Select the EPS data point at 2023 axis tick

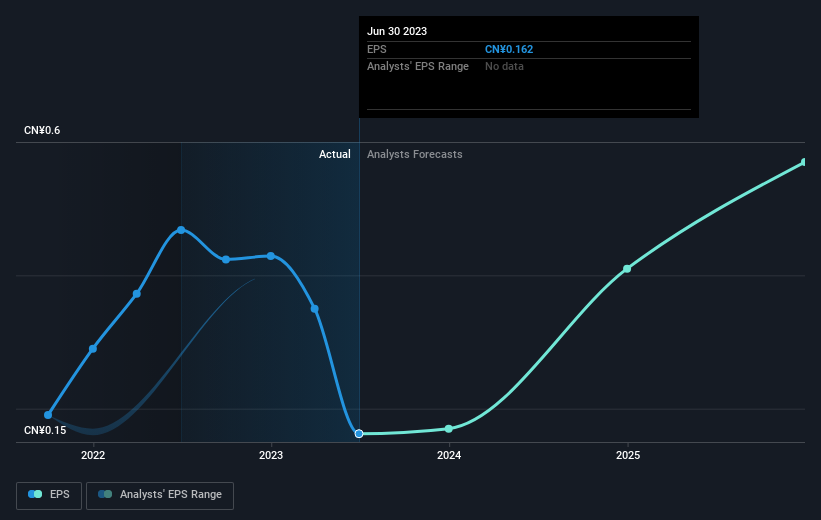pyautogui.click(x=271, y=256)
